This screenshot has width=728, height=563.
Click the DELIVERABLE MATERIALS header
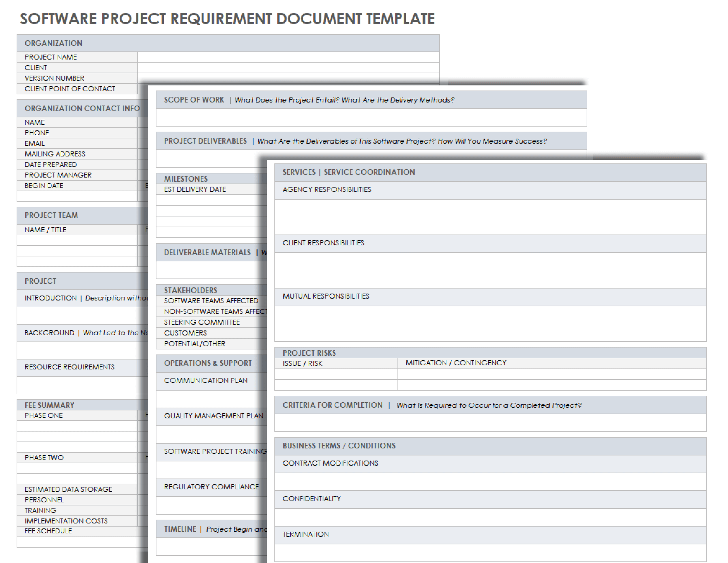coord(207,253)
